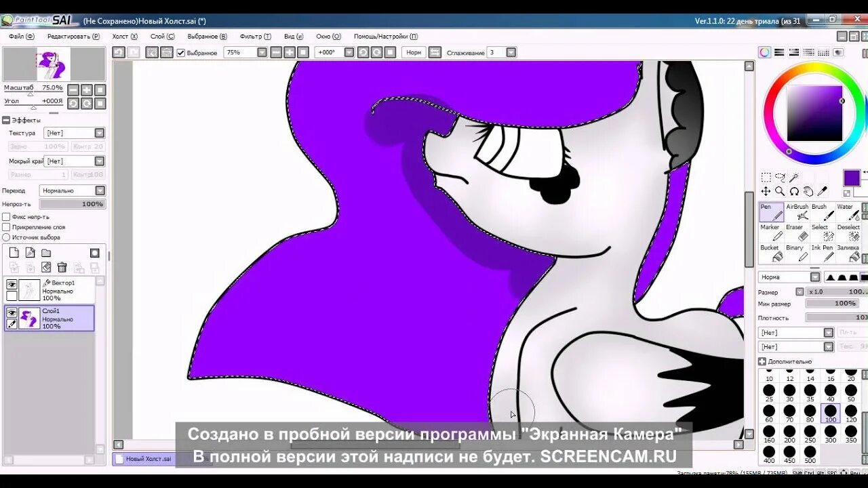Select the Ink Pen tool
Image resolution: width=868 pixels, height=488 pixels.
pos(822,253)
